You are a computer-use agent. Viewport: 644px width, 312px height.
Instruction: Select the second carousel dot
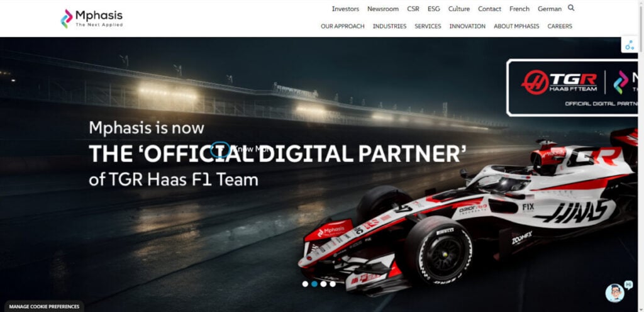click(x=314, y=284)
